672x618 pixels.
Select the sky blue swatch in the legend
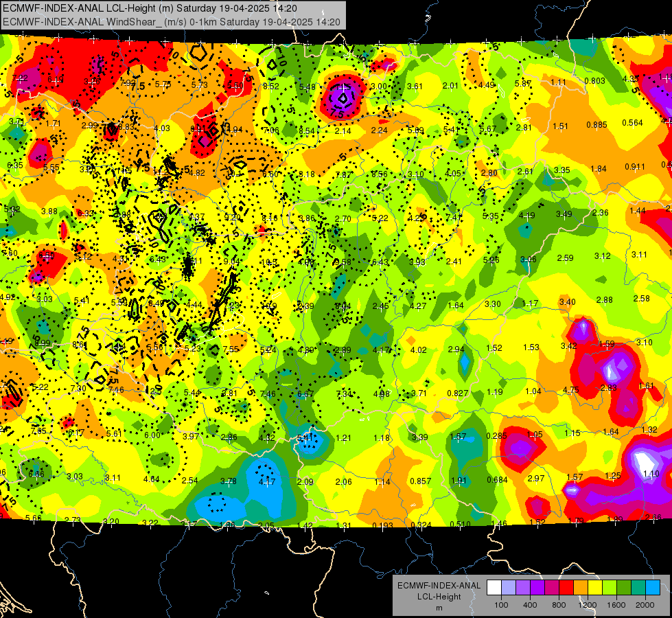653,588
